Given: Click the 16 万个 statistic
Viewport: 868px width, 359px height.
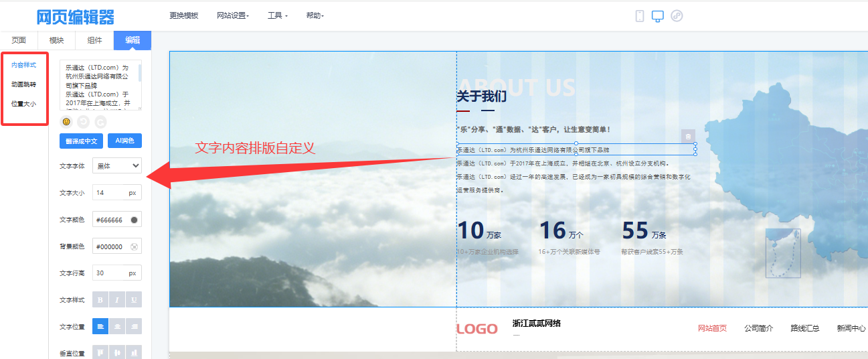Looking at the screenshot, I should tap(561, 230).
